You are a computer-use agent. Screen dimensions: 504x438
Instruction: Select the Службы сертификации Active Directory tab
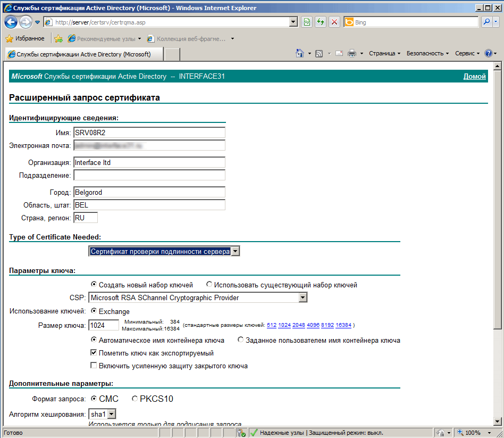coord(83,54)
